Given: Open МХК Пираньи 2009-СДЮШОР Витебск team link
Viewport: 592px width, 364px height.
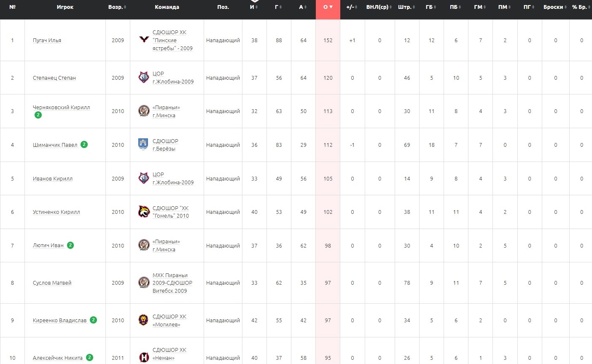Looking at the screenshot, I should [x=172, y=283].
